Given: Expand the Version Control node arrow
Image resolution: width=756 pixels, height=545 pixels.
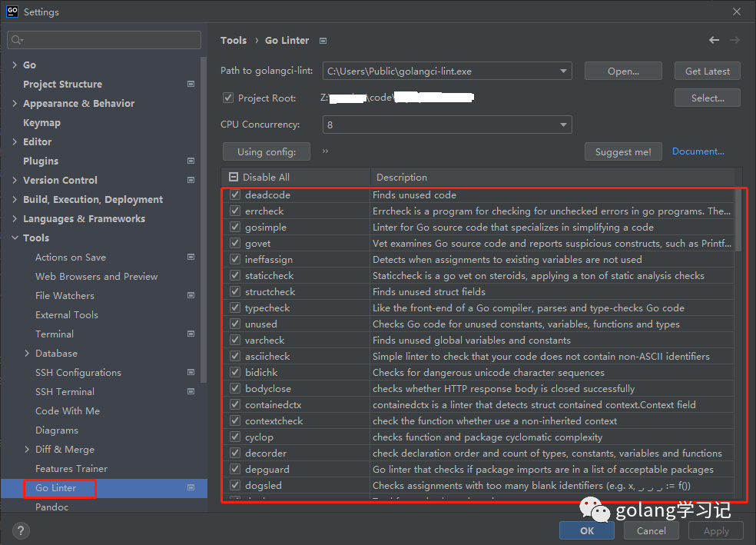Looking at the screenshot, I should coord(15,180).
